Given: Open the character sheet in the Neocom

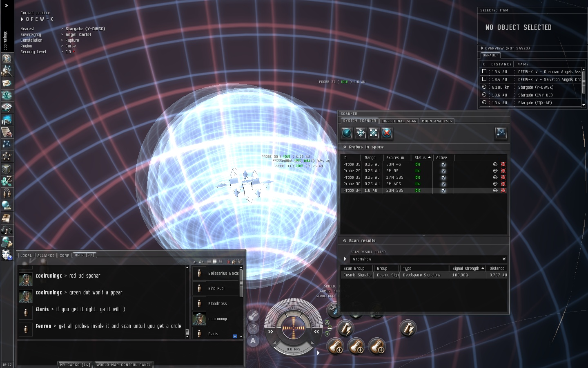Looking at the screenshot, I should point(7,58).
